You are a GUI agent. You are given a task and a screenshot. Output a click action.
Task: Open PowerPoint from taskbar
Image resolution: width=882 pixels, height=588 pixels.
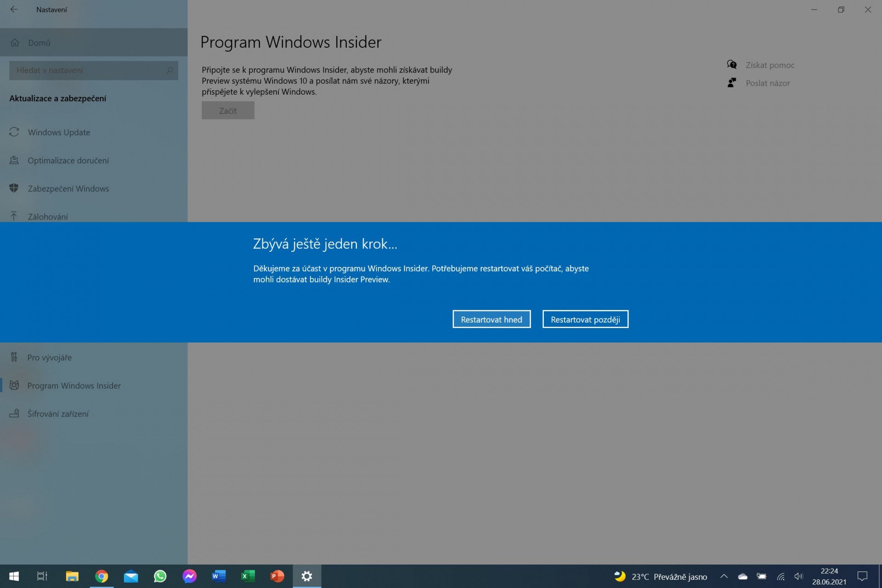tap(277, 576)
